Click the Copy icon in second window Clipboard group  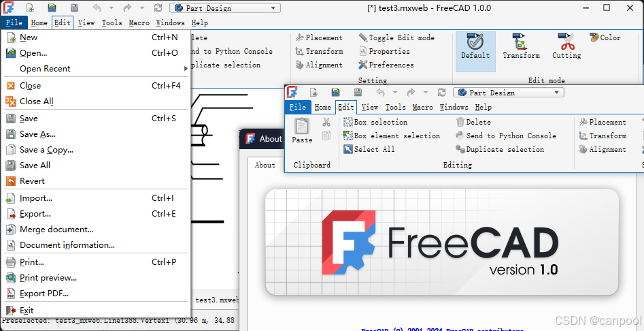coord(326,136)
